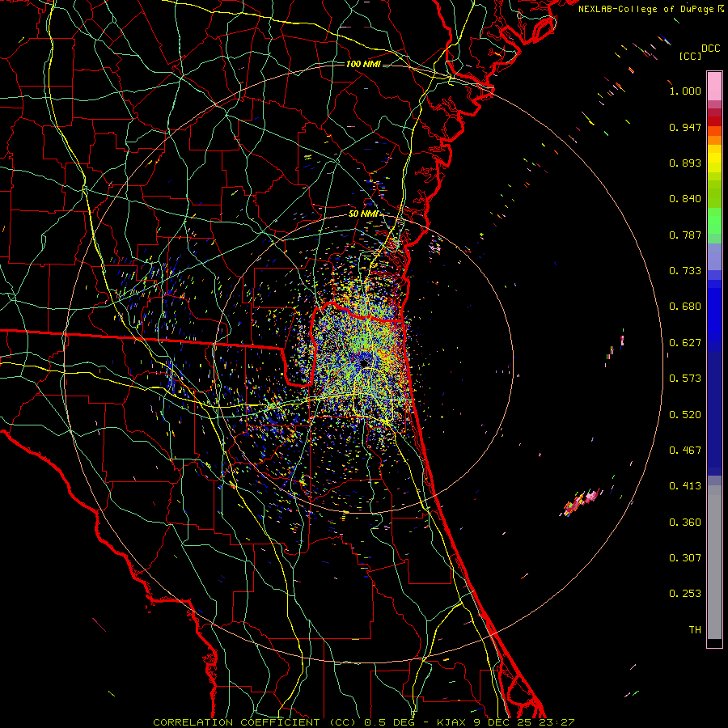Click the 0.893 scale value
The image size is (728, 728).
(685, 163)
